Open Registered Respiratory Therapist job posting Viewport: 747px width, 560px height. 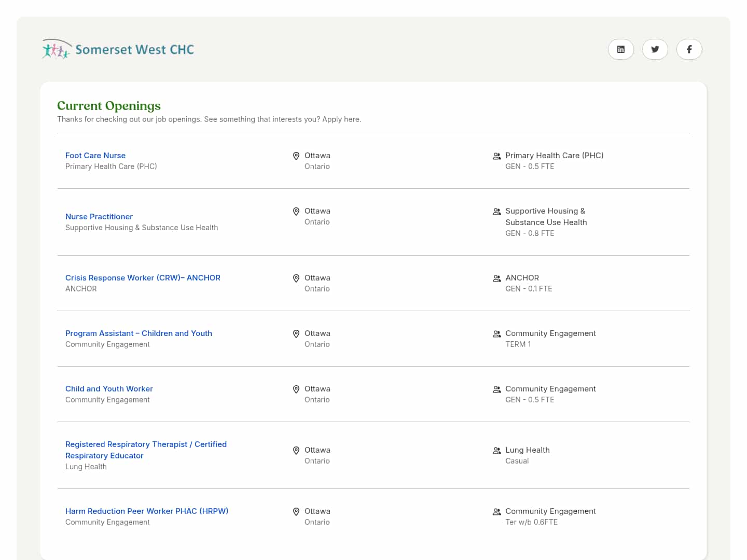pyautogui.click(x=146, y=450)
